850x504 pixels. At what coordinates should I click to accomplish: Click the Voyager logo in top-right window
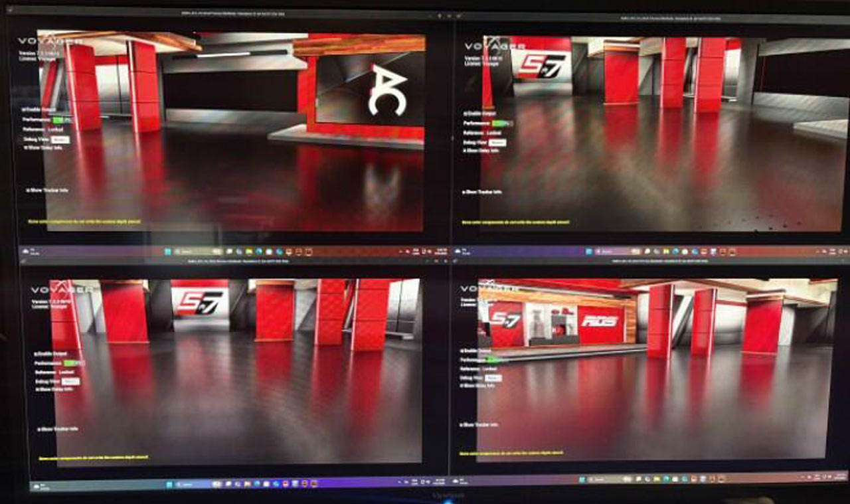(x=495, y=46)
